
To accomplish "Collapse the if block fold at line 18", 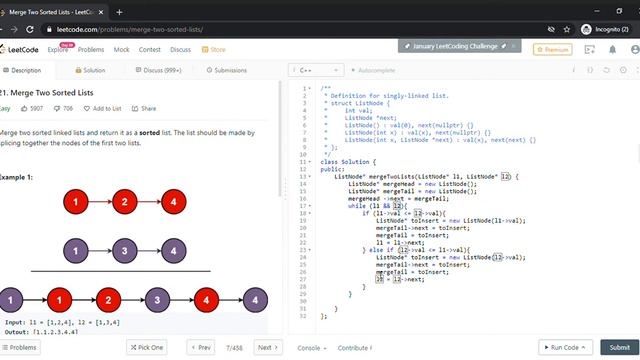I will pyautogui.click(x=309, y=213).
